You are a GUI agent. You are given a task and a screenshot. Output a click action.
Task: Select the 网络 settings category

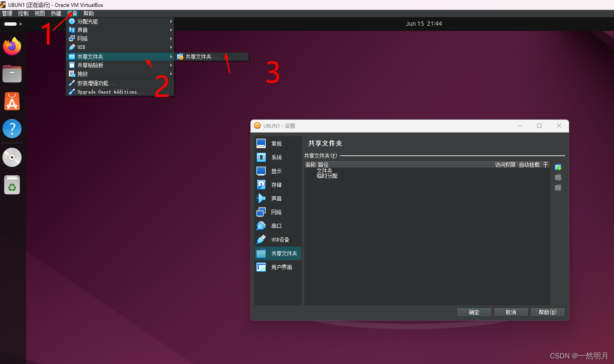pos(278,212)
